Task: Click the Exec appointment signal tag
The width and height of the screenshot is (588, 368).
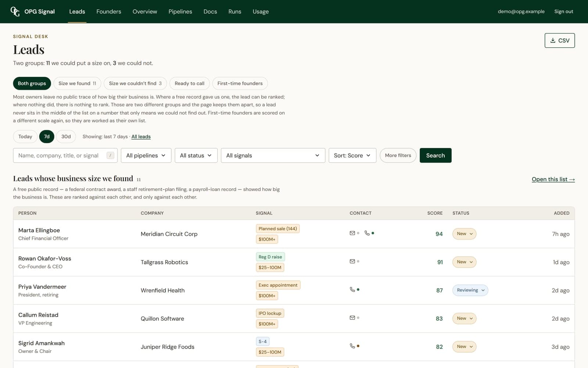Action: (278, 285)
